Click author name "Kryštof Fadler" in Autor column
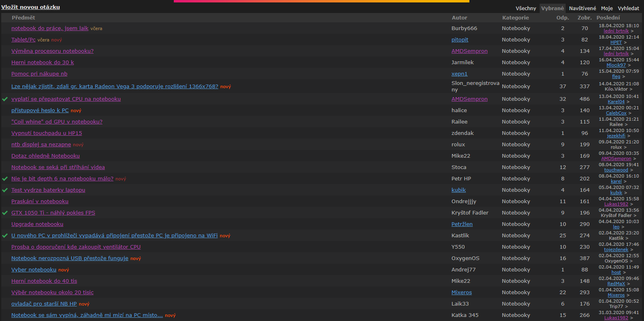 470,213
